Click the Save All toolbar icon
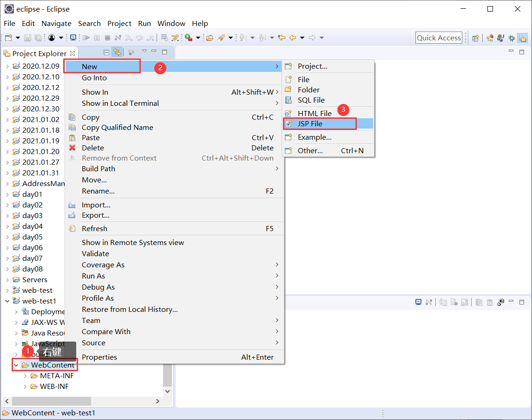The height and width of the screenshot is (420, 532). [x=39, y=38]
